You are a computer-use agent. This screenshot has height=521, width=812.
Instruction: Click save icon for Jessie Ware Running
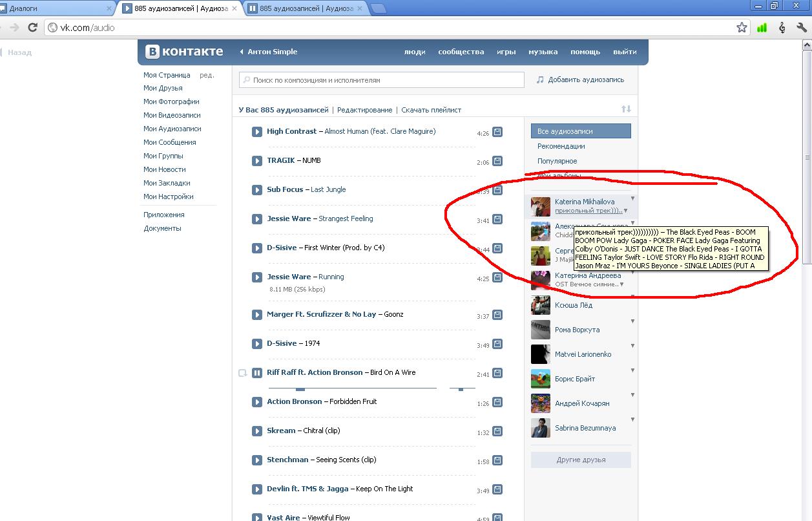tap(497, 278)
